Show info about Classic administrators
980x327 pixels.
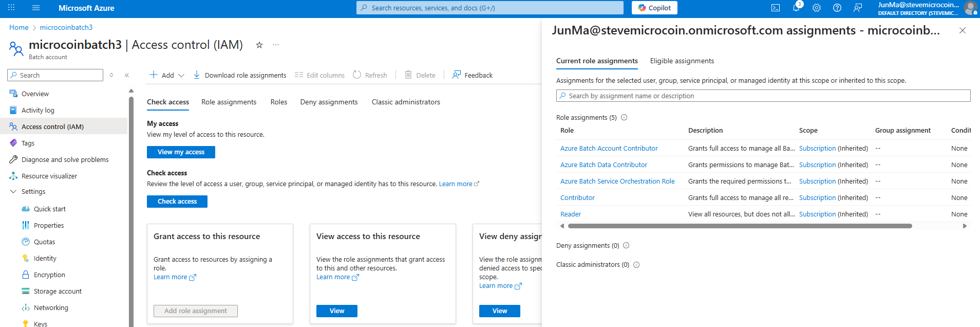636,265
